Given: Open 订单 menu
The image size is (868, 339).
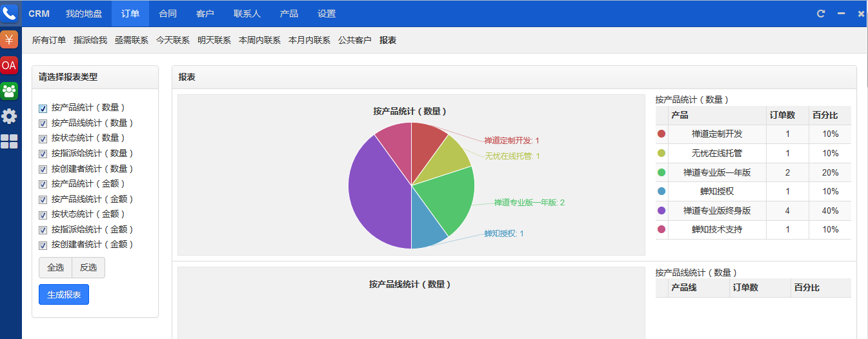Looking at the screenshot, I should (x=130, y=14).
